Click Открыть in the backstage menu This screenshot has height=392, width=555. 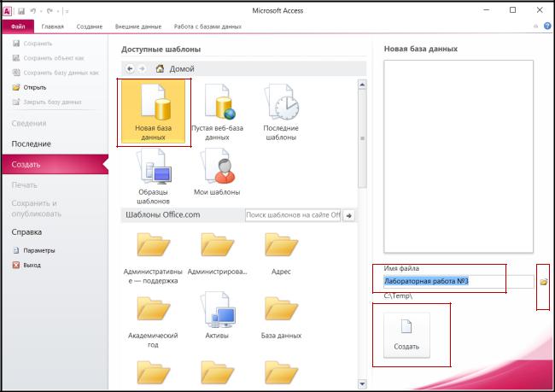(x=29, y=87)
